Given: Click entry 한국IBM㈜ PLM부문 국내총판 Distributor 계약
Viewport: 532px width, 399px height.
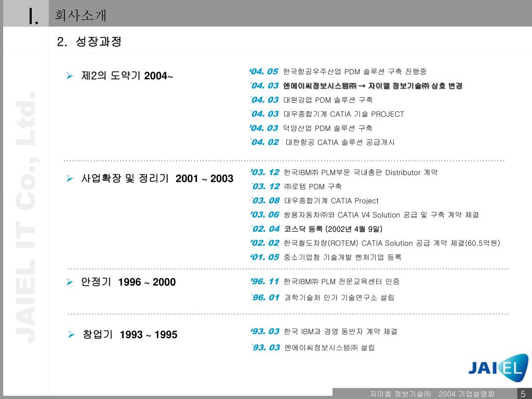Looking at the screenshot, I should click(x=361, y=172).
